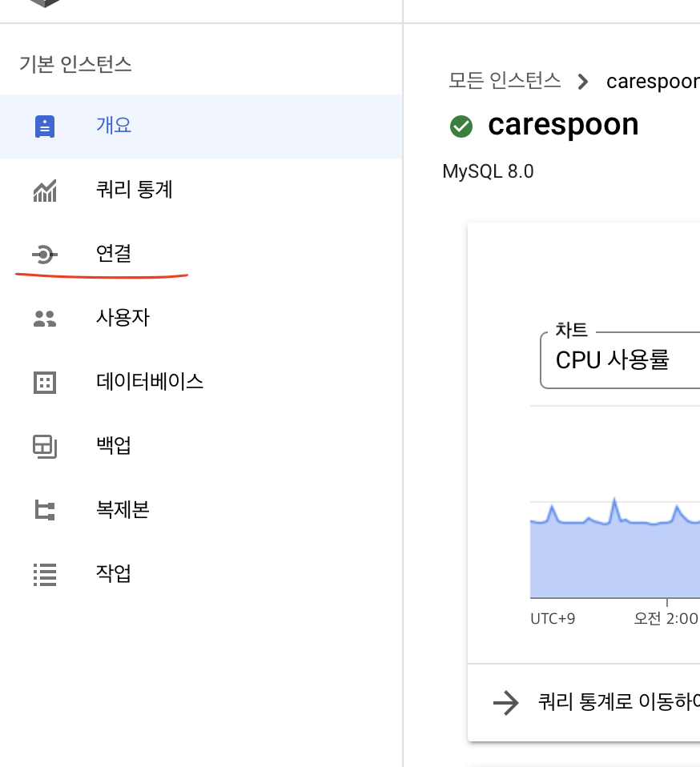Click the 데이터베이스 grid icon

(x=45, y=383)
